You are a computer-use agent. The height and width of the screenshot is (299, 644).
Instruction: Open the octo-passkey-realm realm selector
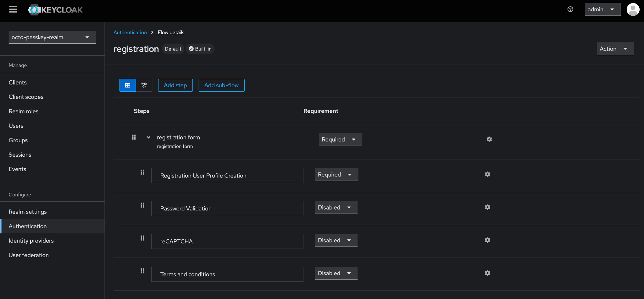coord(52,37)
